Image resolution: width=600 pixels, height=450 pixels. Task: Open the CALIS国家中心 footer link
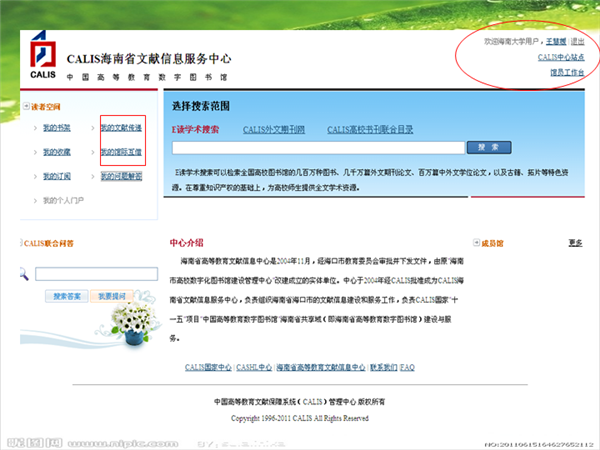pos(208,367)
